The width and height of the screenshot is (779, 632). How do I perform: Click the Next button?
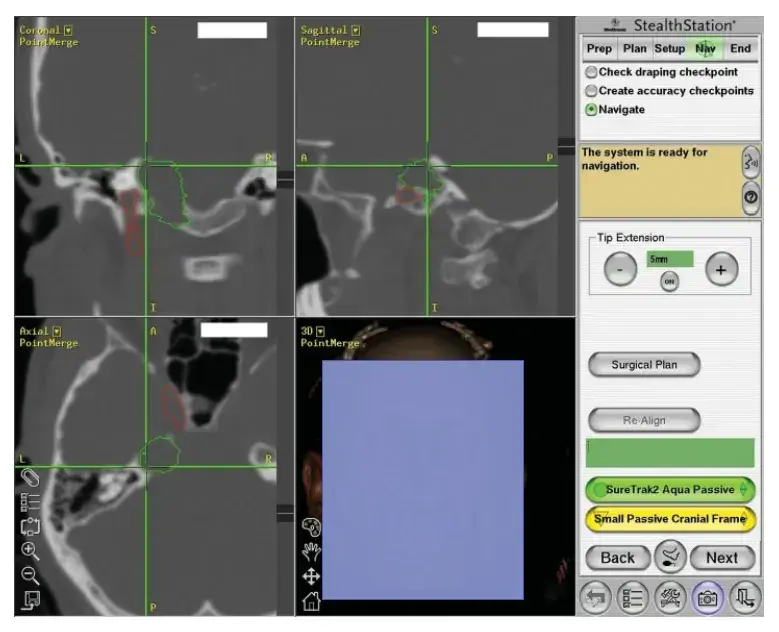click(722, 558)
